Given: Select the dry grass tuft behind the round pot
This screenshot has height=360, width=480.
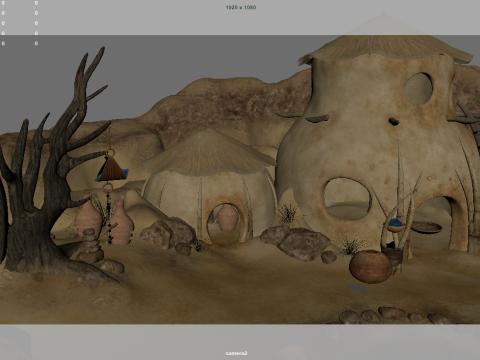Looking at the screenshot, I should 351,246.
